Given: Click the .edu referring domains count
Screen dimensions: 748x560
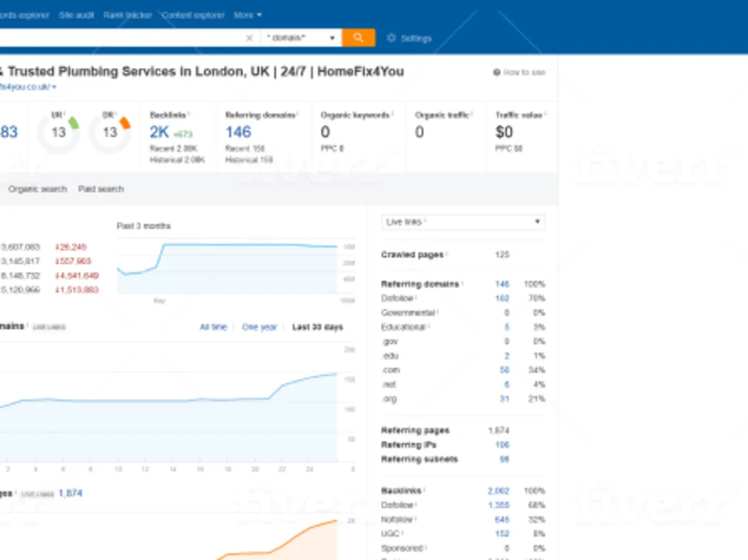Looking at the screenshot, I should (506, 355).
